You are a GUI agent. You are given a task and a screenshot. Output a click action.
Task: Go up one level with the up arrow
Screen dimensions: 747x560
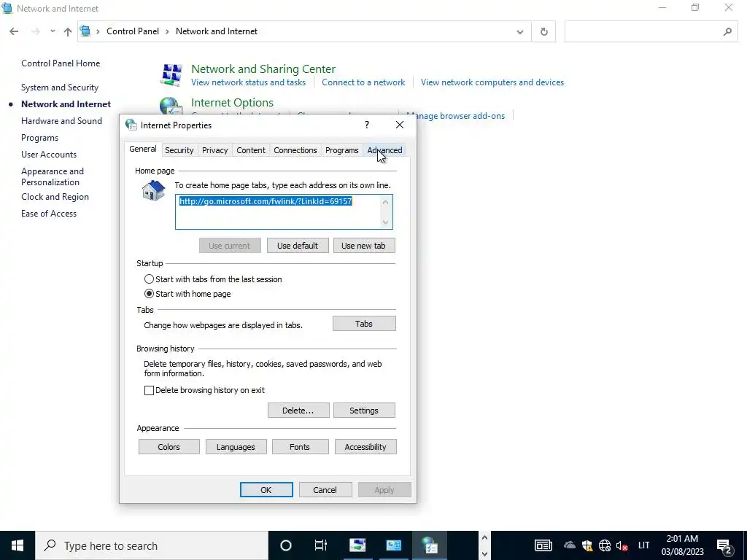click(68, 31)
